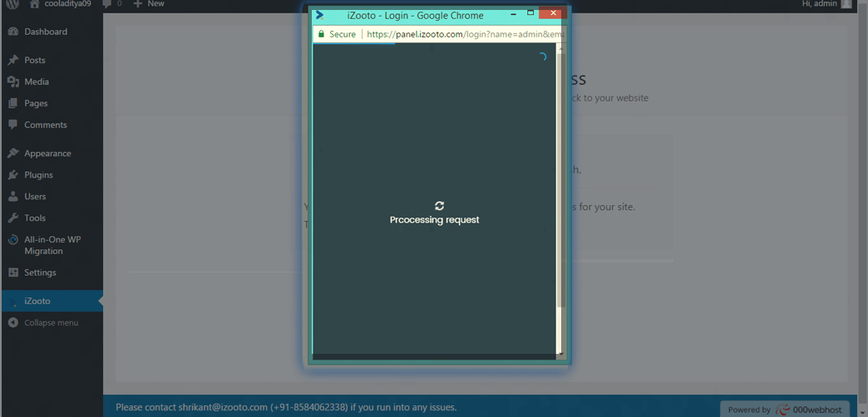Click the popup vertical scrollbar
Image resolution: width=868 pixels, height=417 pixels.
point(560,179)
